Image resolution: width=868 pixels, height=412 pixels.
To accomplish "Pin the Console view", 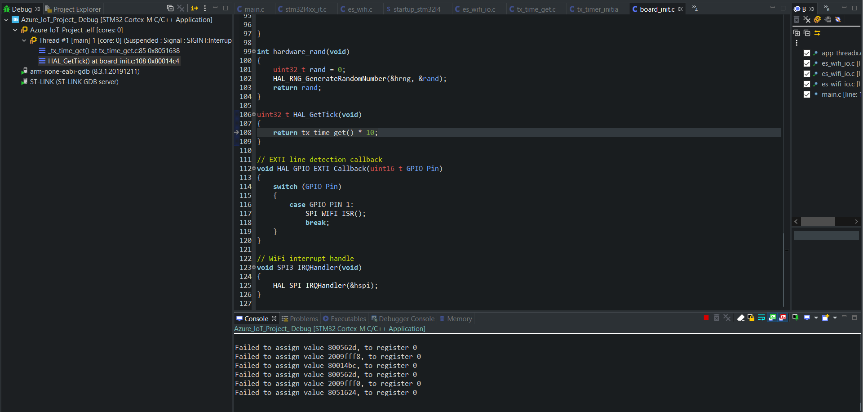I will 795,318.
